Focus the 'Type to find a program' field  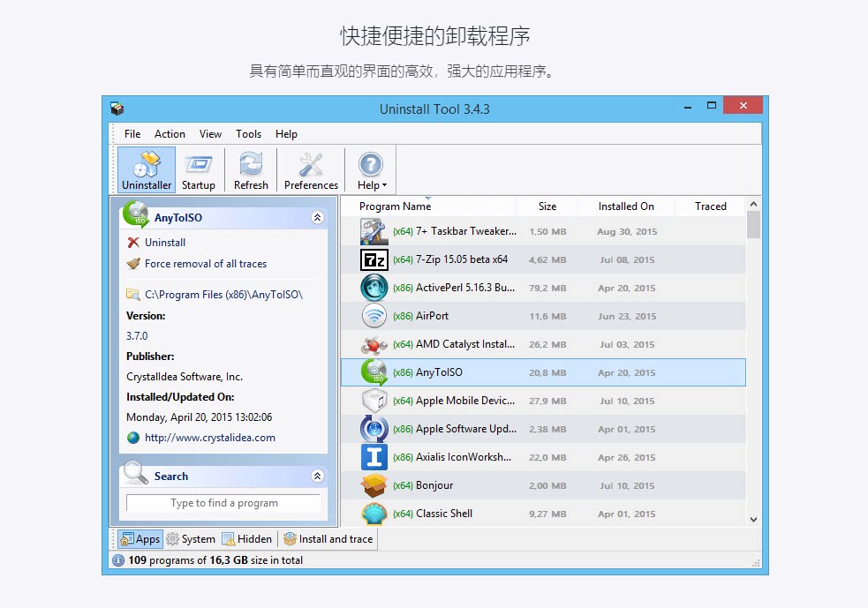point(223,503)
